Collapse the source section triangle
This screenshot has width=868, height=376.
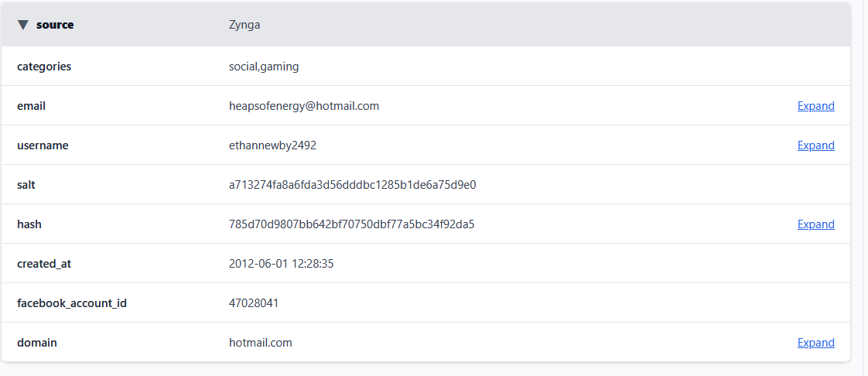[23, 25]
